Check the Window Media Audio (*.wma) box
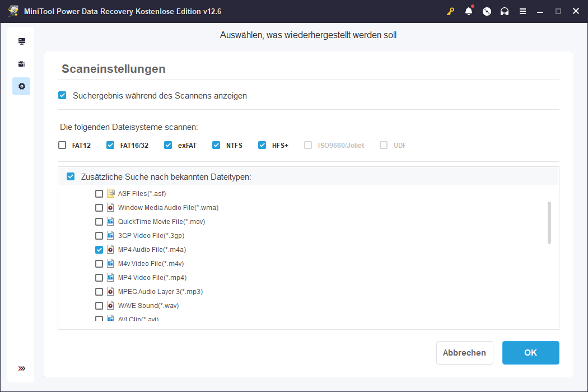Viewport: 588px width, 392px height. pyautogui.click(x=99, y=208)
